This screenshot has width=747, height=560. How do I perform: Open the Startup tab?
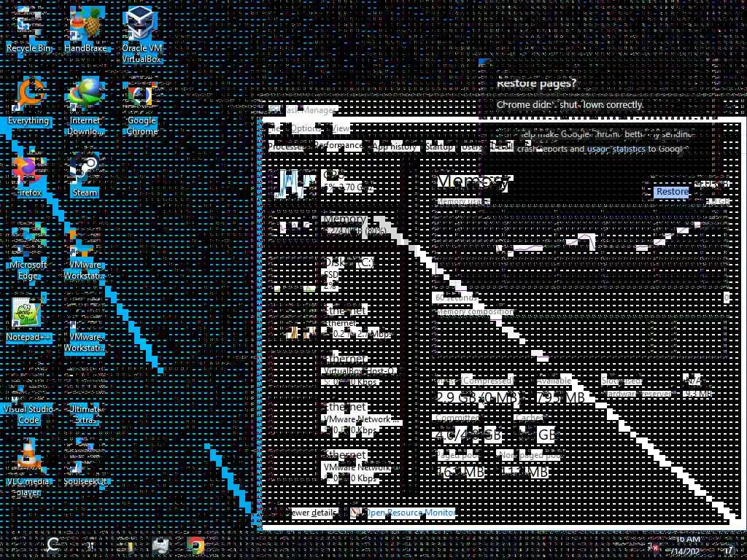tap(439, 147)
